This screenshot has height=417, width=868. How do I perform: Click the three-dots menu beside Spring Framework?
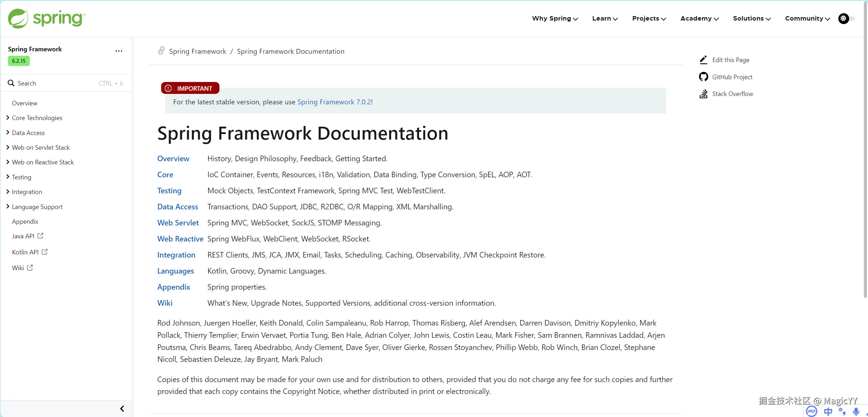click(119, 51)
